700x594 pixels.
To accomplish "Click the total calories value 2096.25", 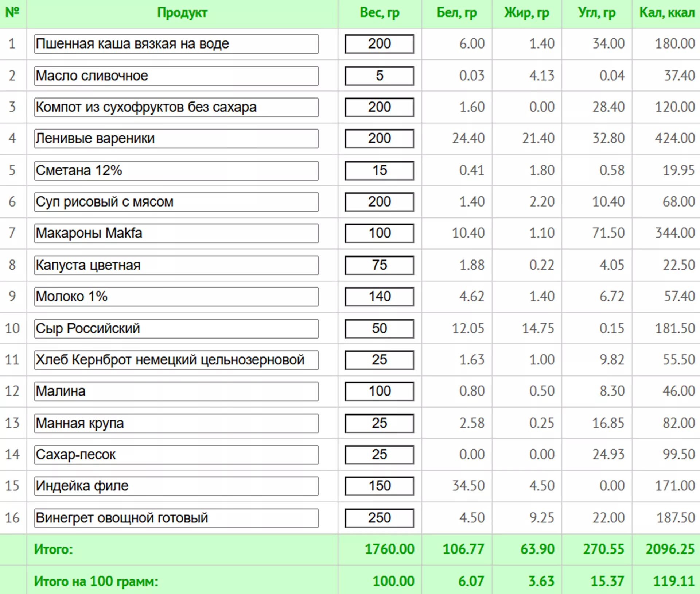I will (670, 549).
